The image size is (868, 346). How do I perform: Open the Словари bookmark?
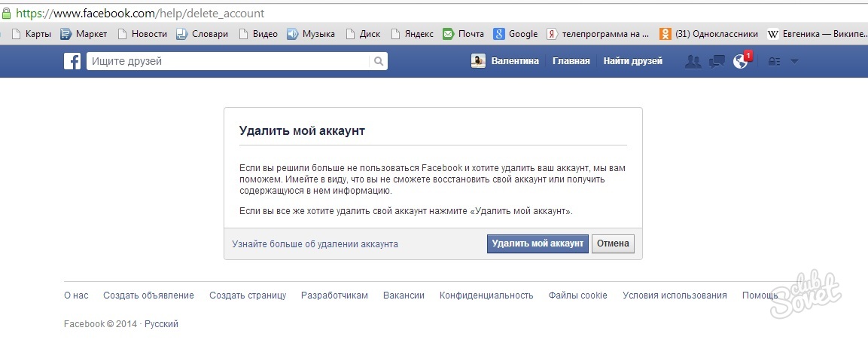tap(202, 34)
